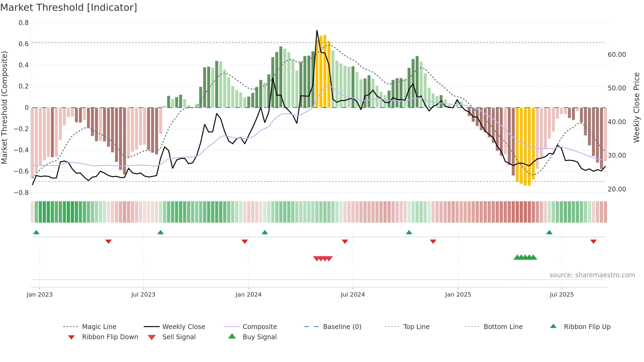Click the 60.00 price axis label
The height and width of the screenshot is (362, 644).
click(617, 55)
